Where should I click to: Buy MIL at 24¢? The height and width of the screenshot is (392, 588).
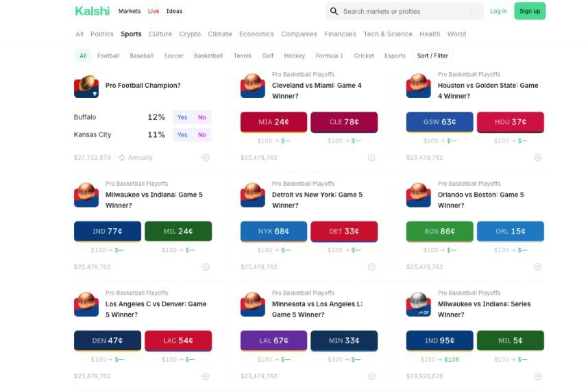pyautogui.click(x=178, y=231)
